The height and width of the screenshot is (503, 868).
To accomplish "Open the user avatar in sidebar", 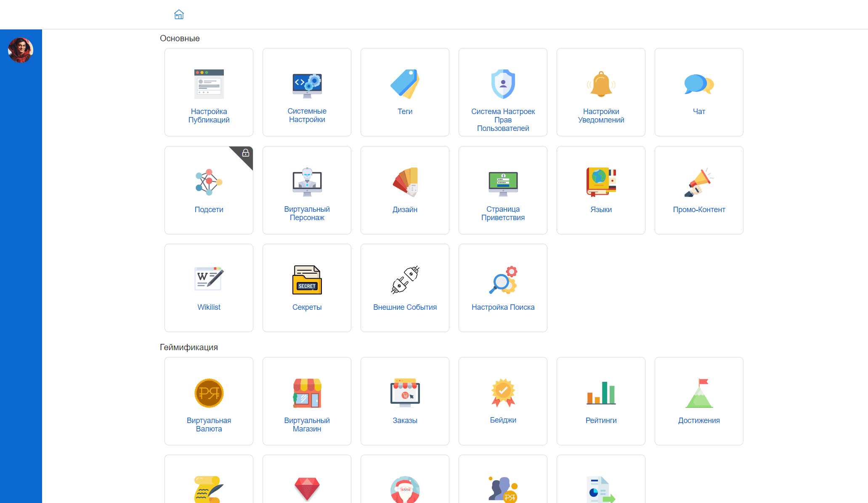I will click(21, 50).
